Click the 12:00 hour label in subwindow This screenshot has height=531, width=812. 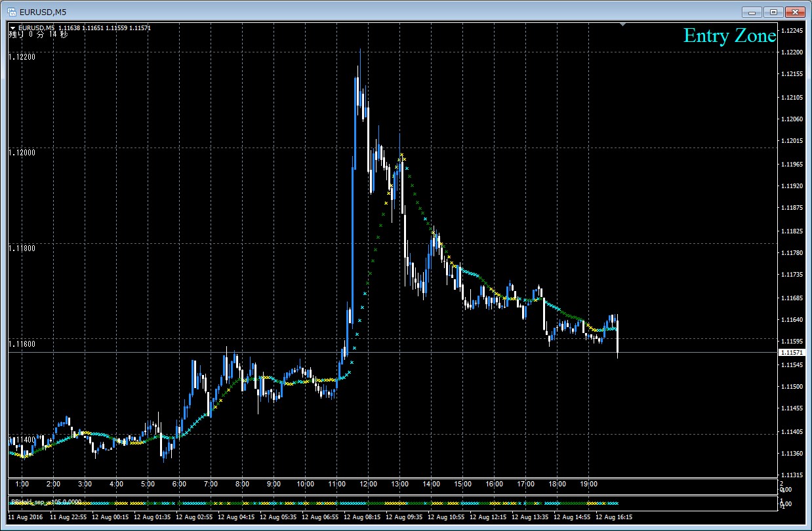pos(367,484)
